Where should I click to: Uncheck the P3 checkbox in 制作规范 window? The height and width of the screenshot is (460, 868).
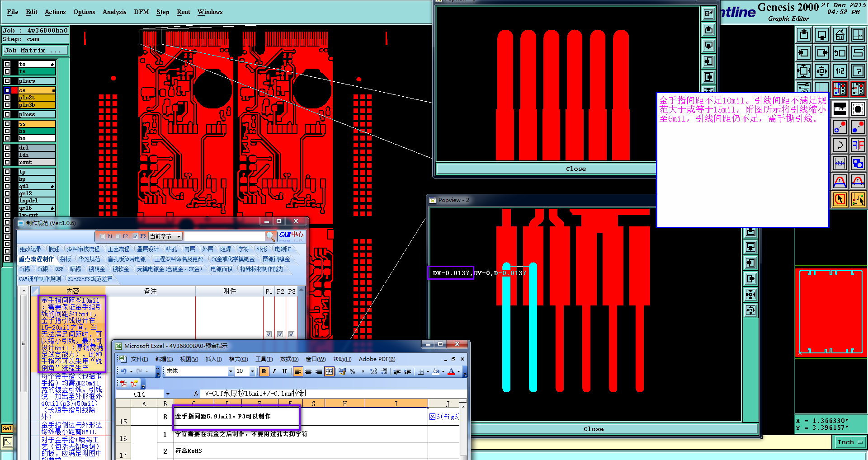[x=135, y=236]
